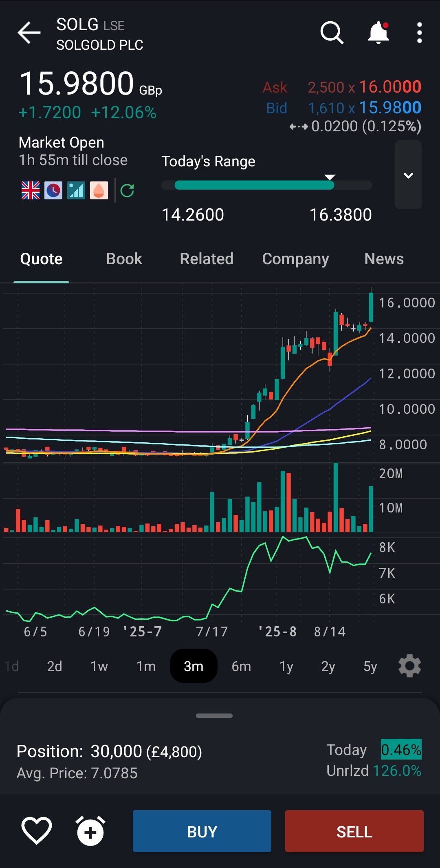Tap Unrlzd 126.0% value
440x868 pixels.
pos(397,771)
